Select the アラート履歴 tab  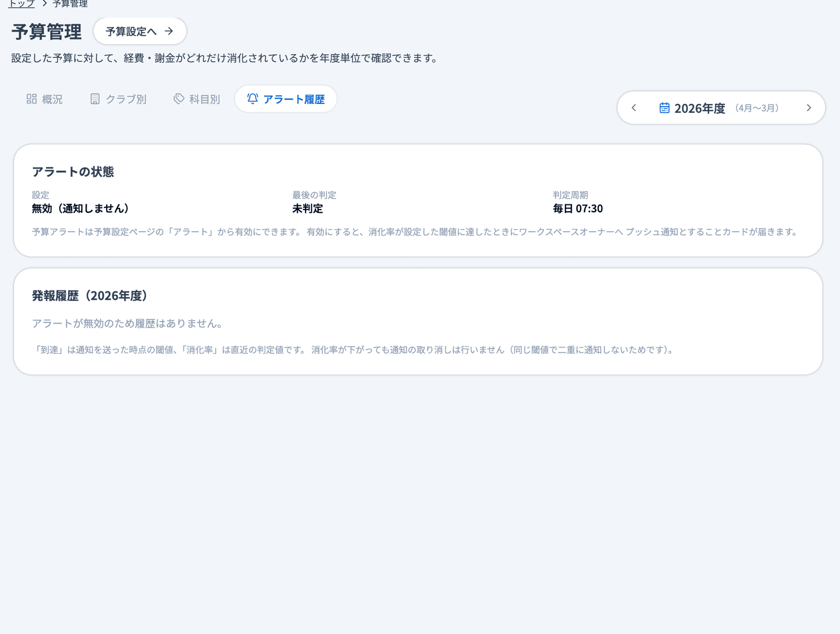tap(286, 99)
